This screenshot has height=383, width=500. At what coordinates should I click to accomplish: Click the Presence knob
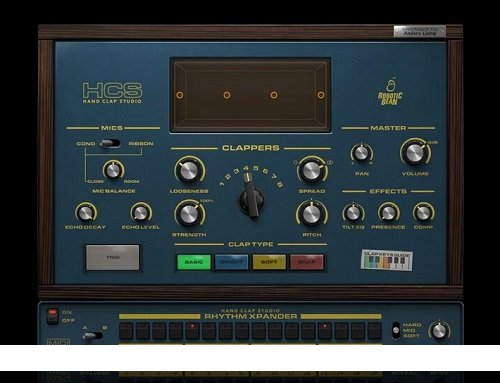388,213
